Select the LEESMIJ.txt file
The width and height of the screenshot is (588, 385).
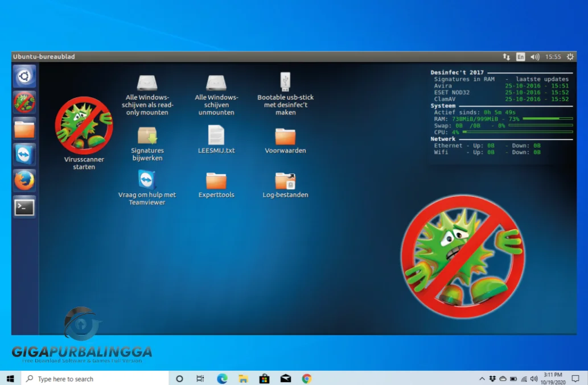click(x=216, y=140)
